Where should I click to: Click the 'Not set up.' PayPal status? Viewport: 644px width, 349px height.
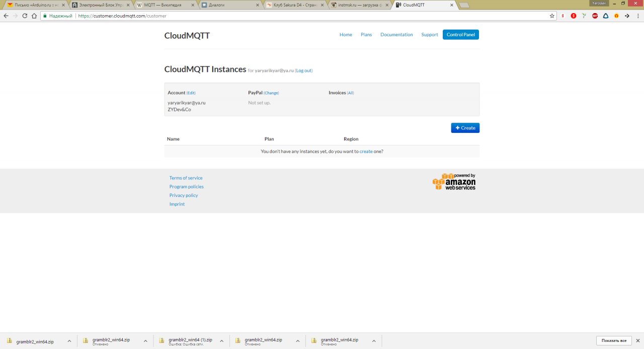click(259, 103)
